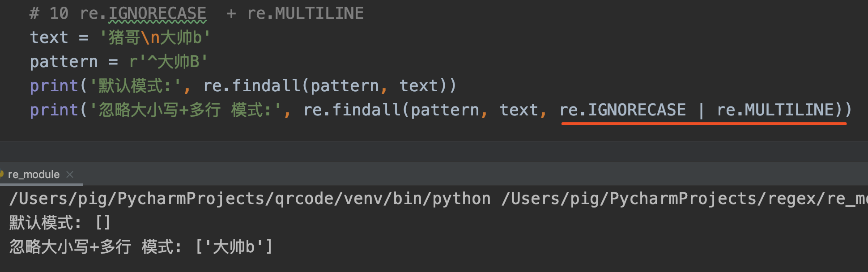Click re.MULTILINE in the comment line
This screenshot has width=868, height=272.
306,13
